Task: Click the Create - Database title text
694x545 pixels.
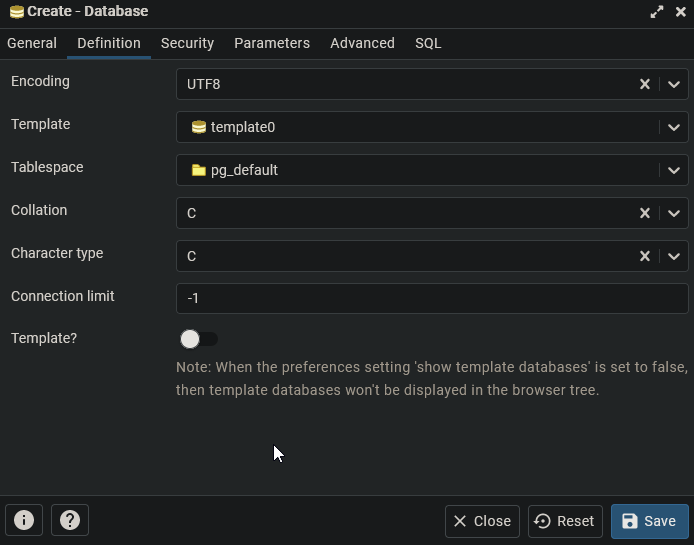Action: pyautogui.click(x=88, y=11)
